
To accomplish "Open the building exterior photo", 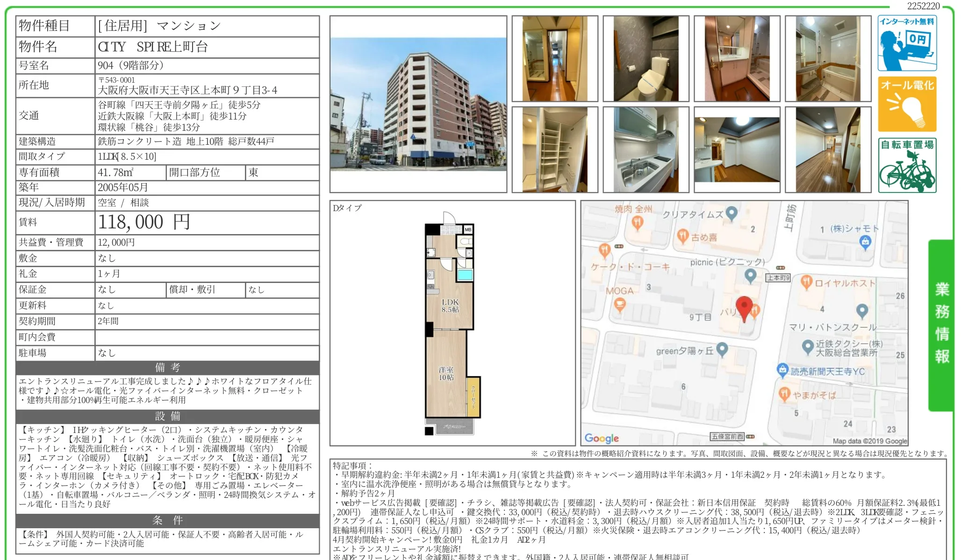I will 418,104.
